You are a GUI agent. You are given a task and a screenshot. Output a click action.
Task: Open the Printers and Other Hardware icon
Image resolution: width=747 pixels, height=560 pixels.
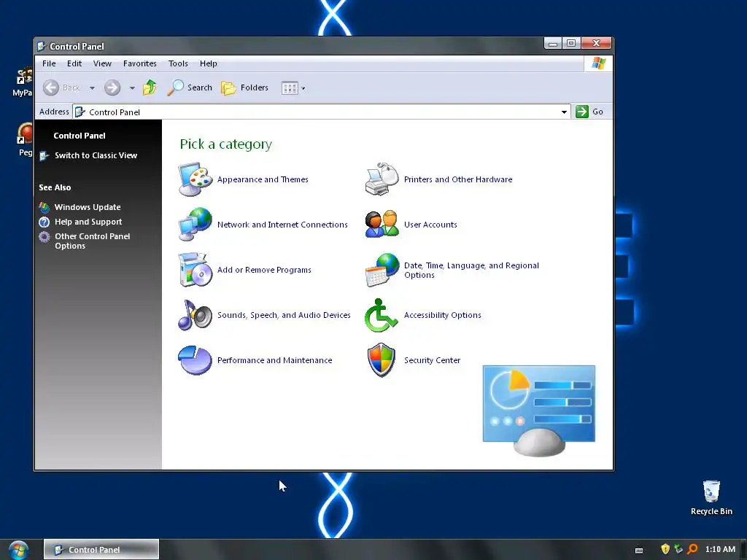pyautogui.click(x=382, y=179)
